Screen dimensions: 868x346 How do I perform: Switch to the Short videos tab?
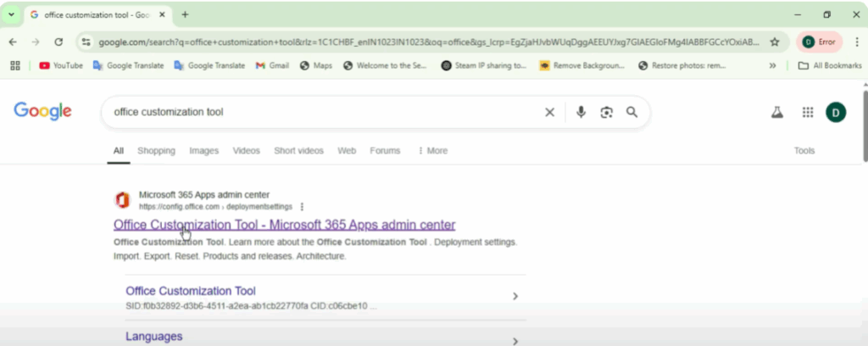coord(298,151)
